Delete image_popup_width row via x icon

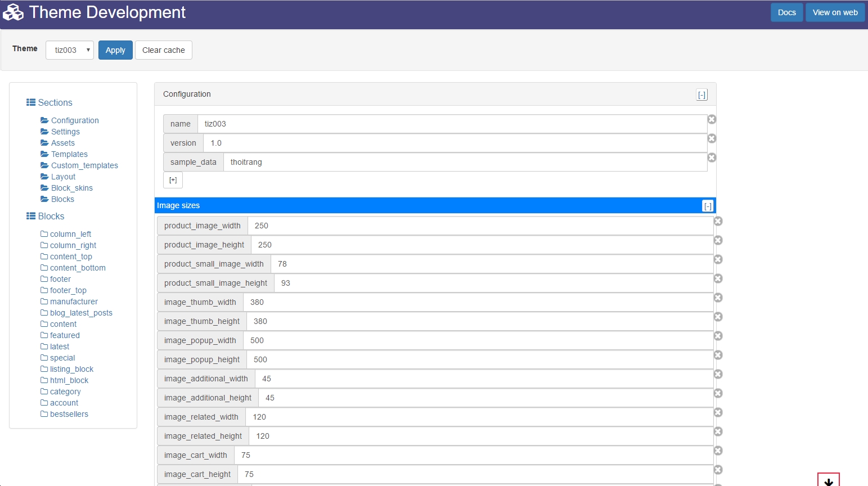click(718, 336)
